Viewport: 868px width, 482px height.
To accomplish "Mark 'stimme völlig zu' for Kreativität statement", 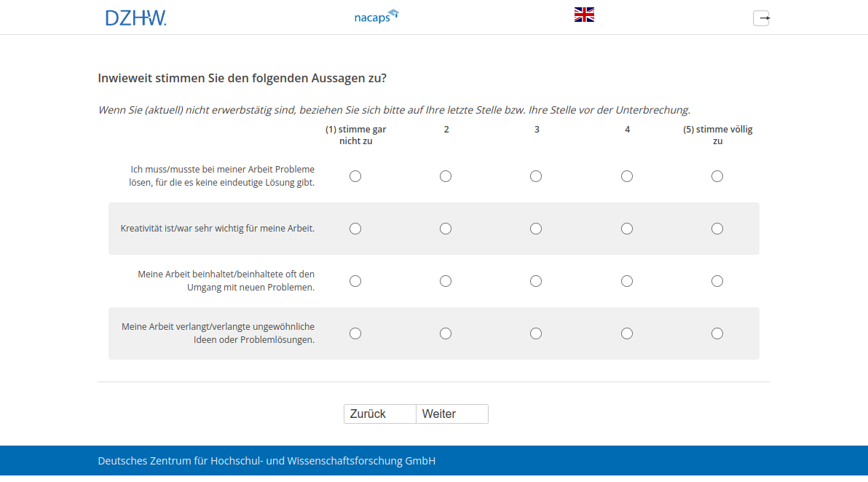I will (717, 229).
